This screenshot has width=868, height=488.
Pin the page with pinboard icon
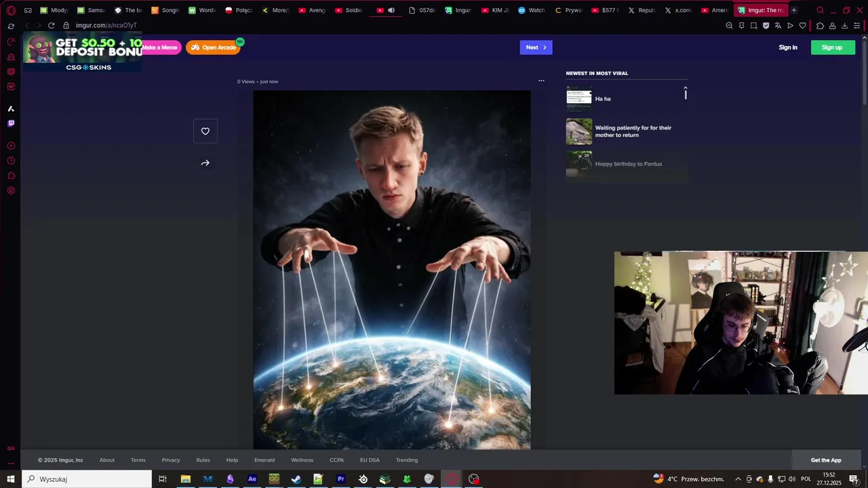click(742, 26)
